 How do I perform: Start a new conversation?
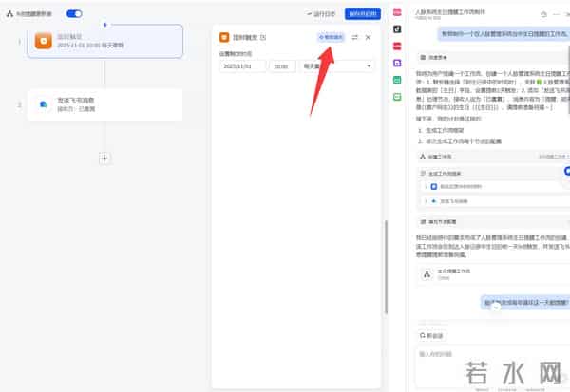click(431, 335)
